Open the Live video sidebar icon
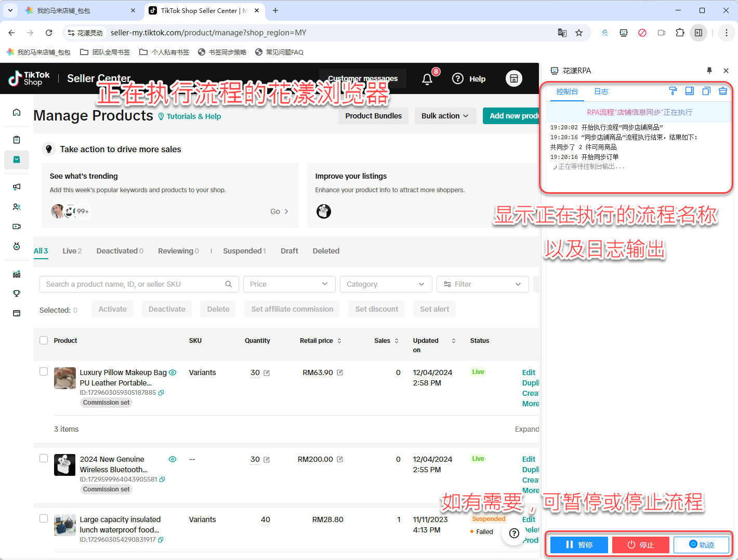 coord(17,226)
